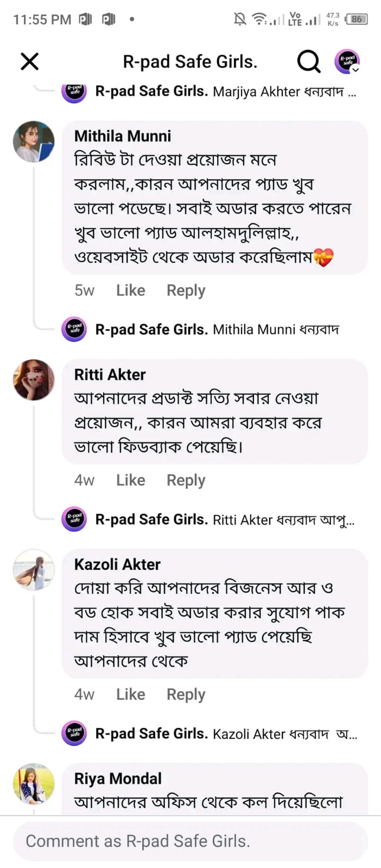The height and width of the screenshot is (868, 381).
Task: Reply to Mithila Munni's comment
Action: point(186,290)
